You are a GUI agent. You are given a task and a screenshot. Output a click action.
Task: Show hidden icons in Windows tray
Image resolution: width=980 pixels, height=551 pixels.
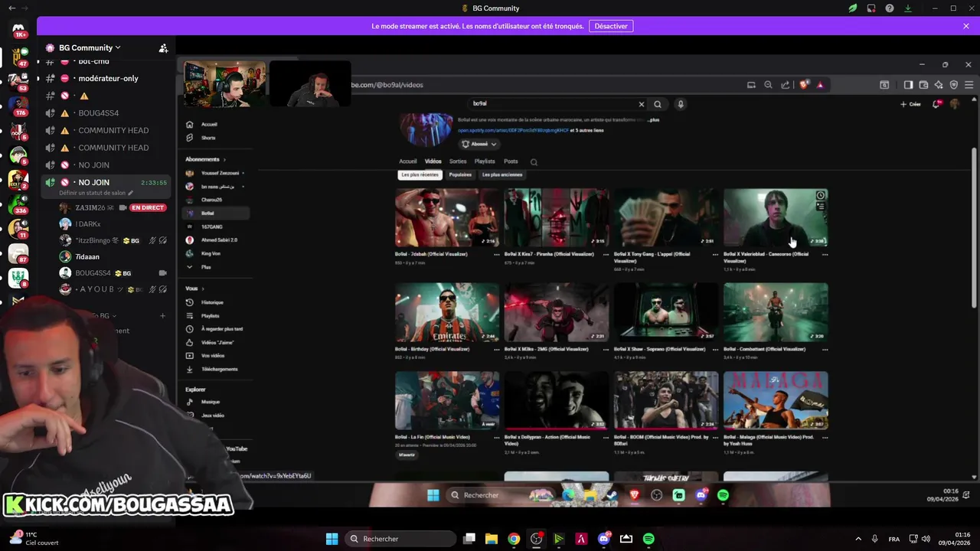pos(857,539)
